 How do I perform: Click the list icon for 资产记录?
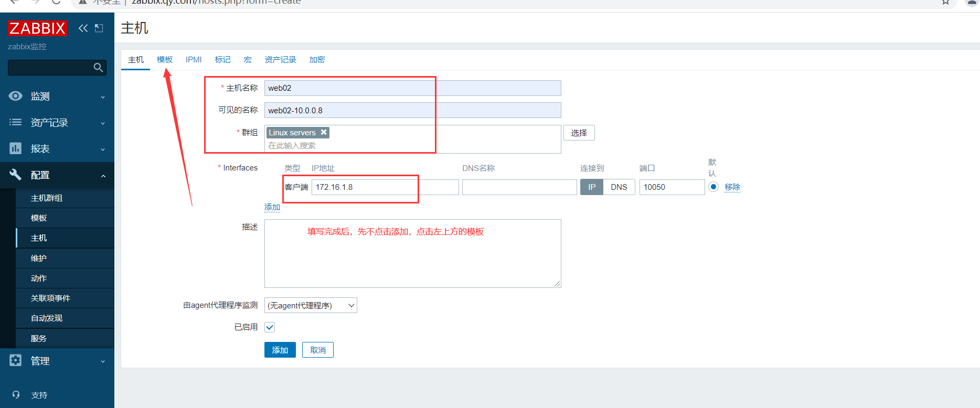click(16, 122)
